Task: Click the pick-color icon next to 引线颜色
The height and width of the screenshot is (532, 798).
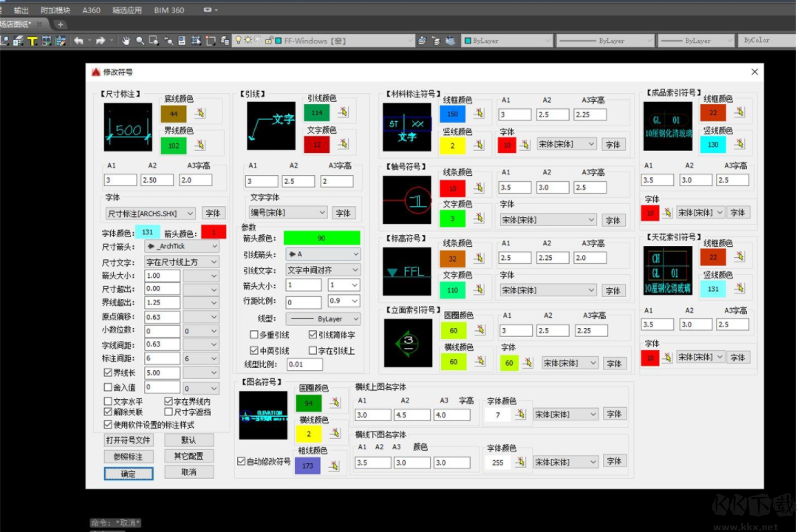Action: tap(343, 112)
